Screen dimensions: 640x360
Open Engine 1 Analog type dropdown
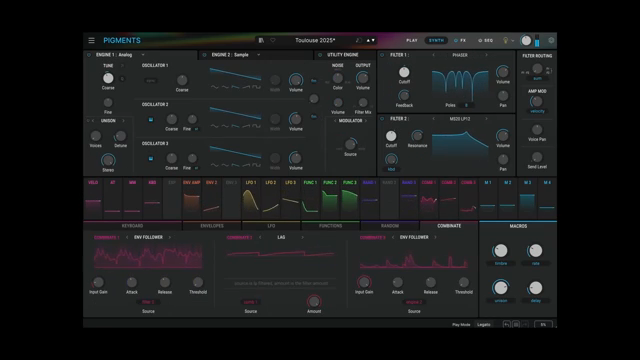coord(143,55)
